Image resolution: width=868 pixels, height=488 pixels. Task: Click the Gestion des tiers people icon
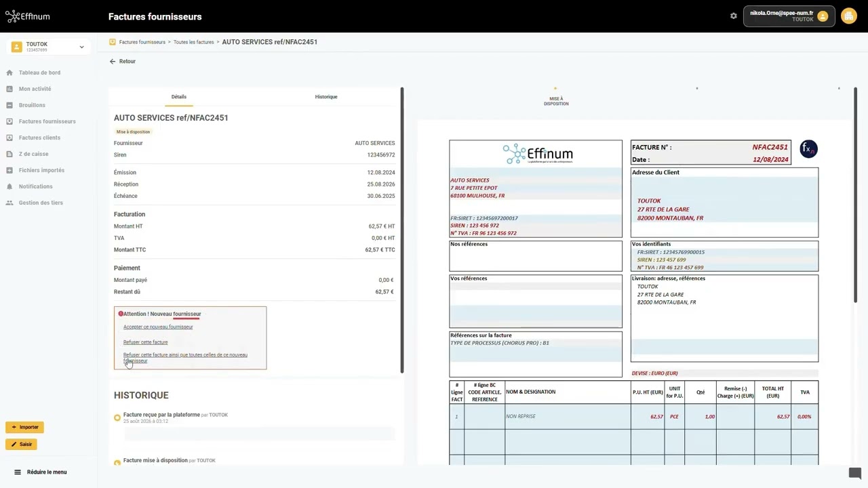click(9, 203)
